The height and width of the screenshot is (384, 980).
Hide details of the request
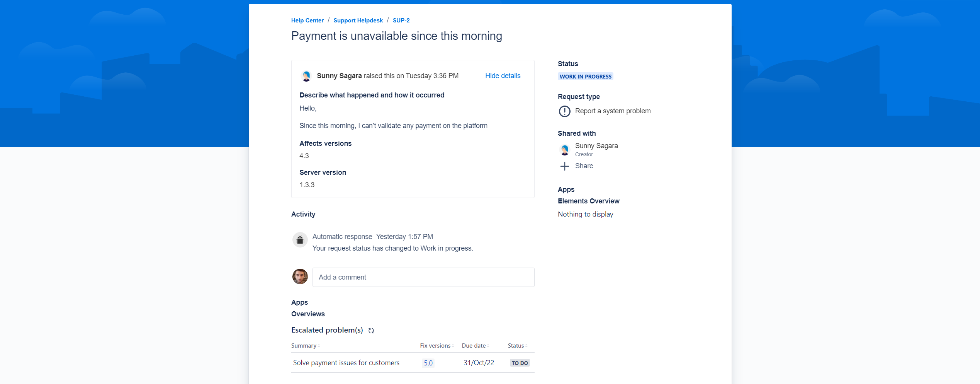[502, 76]
